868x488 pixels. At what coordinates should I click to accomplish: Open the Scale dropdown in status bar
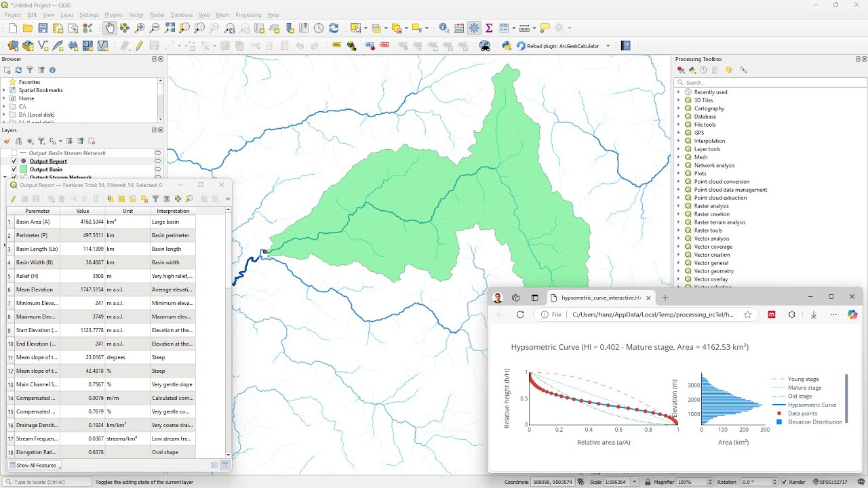click(634, 482)
